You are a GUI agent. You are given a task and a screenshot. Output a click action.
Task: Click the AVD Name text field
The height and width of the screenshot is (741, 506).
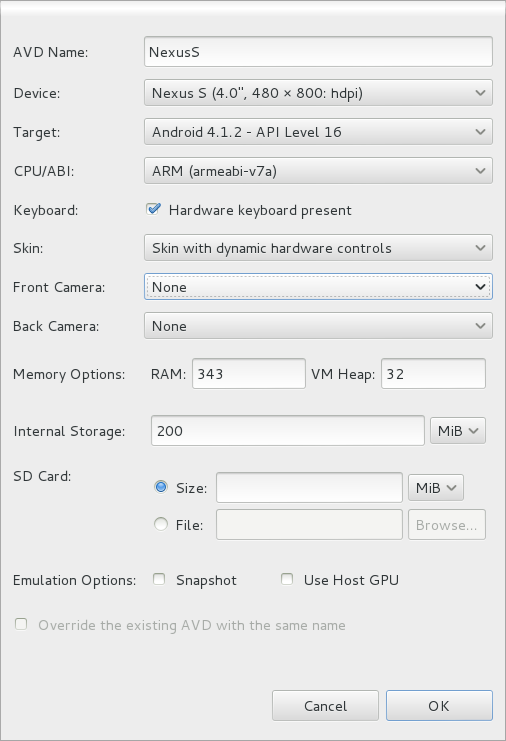(x=318, y=52)
